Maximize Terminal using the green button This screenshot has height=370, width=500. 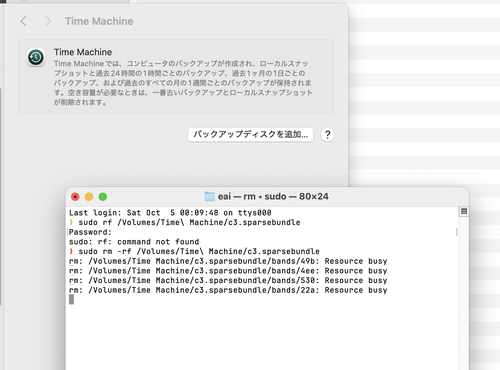tap(103, 197)
